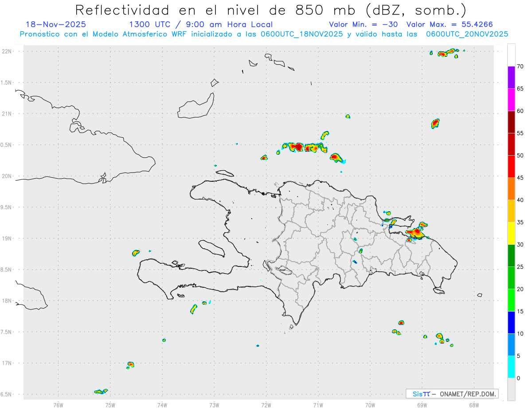Click the 68W longitude axis label
The width and height of the screenshot is (532, 411).
point(474,405)
